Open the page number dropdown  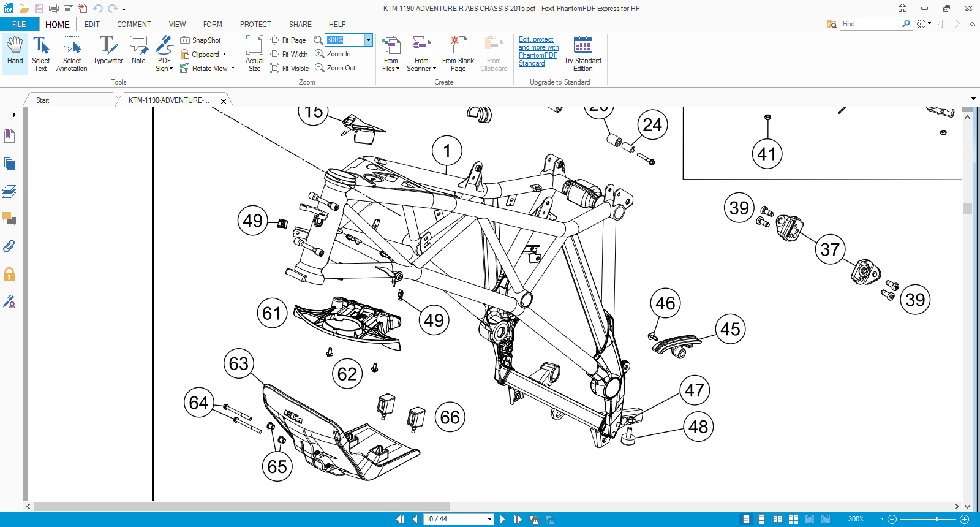(x=489, y=519)
